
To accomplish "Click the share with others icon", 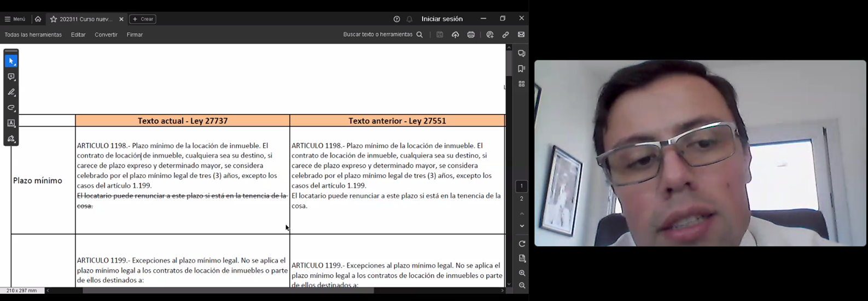I will point(490,34).
